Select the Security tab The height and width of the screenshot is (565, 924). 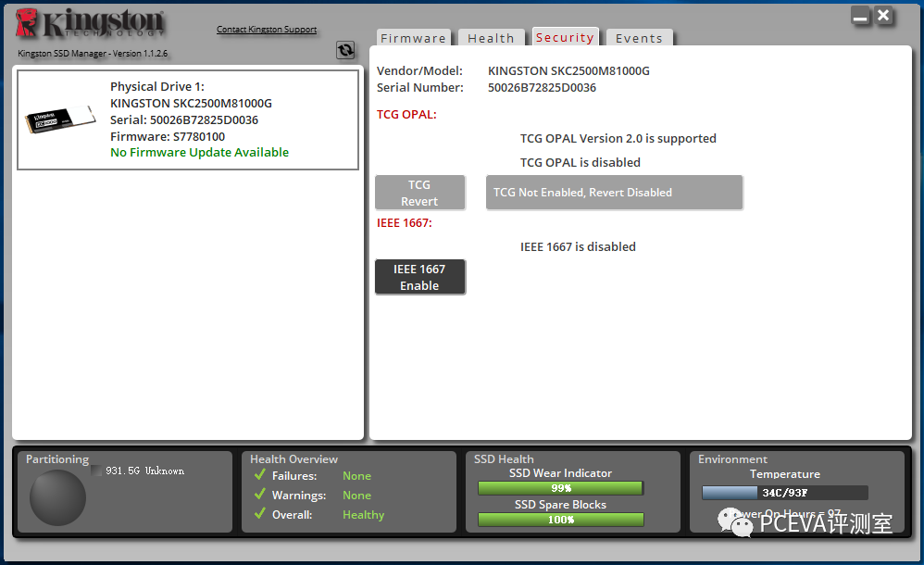pyautogui.click(x=565, y=37)
